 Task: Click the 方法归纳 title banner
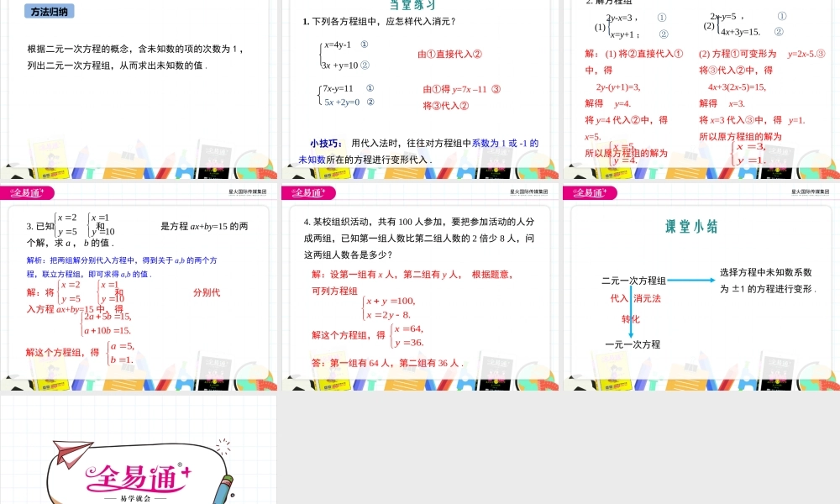tap(50, 11)
